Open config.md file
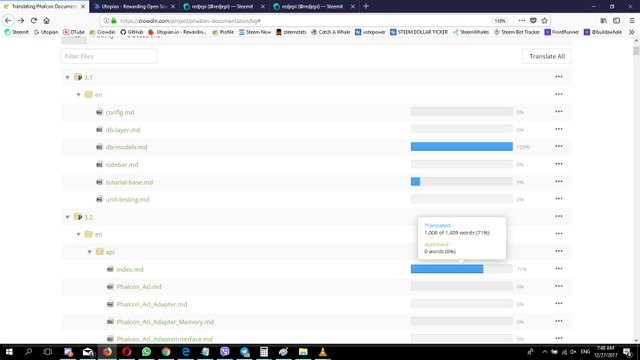Image resolution: width=640 pixels, height=360 pixels. coord(120,112)
